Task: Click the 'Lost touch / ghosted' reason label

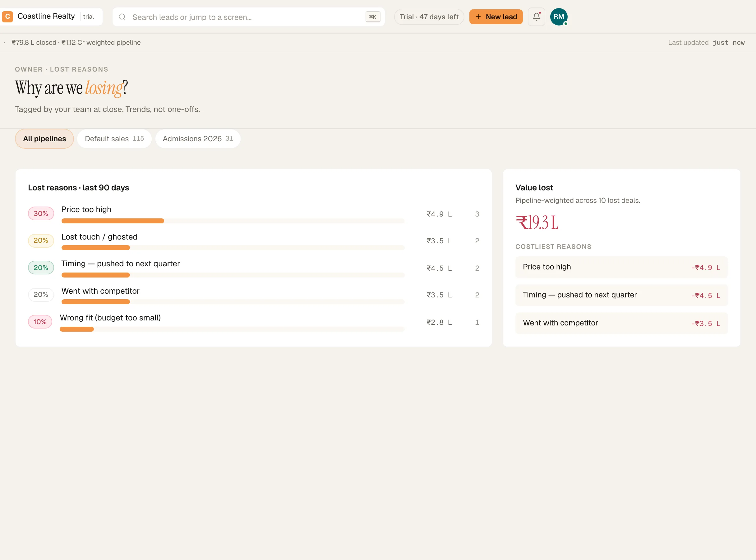Action: pos(99,237)
